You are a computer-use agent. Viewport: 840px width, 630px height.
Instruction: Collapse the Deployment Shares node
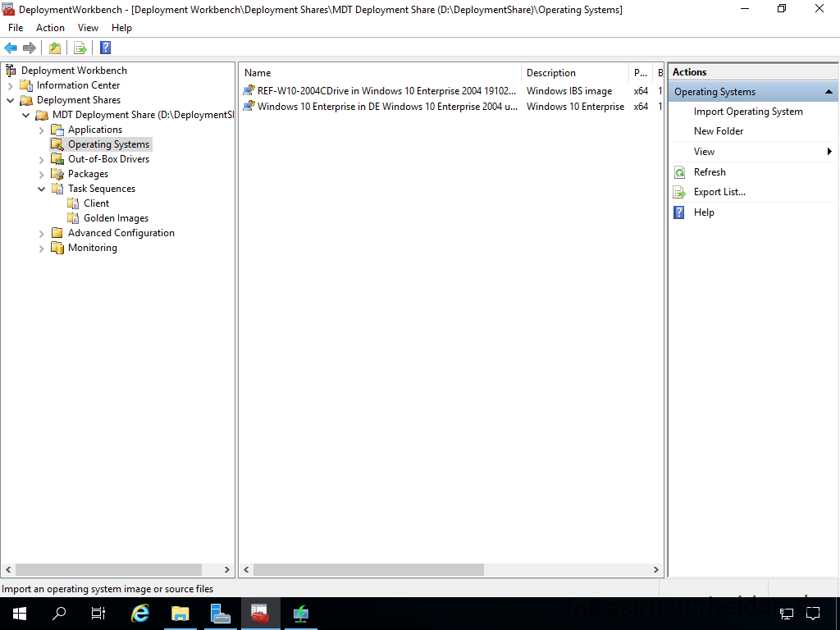tap(10, 100)
